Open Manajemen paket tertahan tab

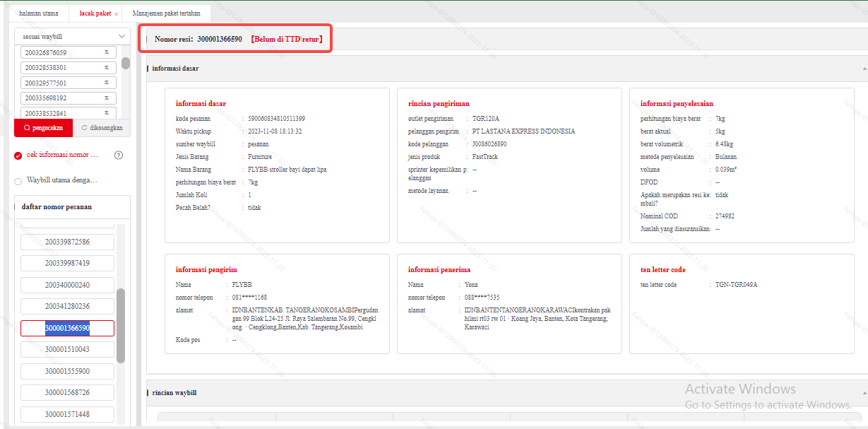coord(166,13)
